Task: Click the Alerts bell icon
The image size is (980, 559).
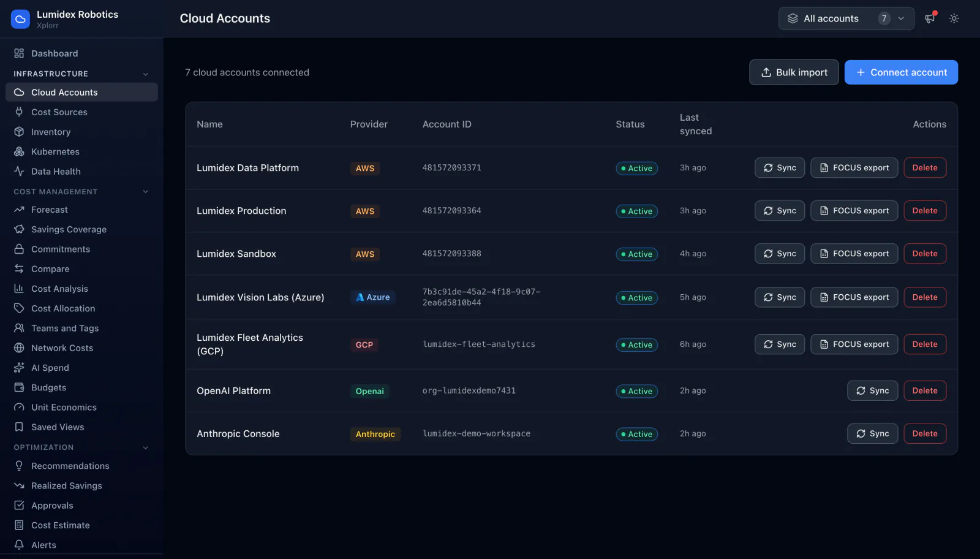Action: 19,545
